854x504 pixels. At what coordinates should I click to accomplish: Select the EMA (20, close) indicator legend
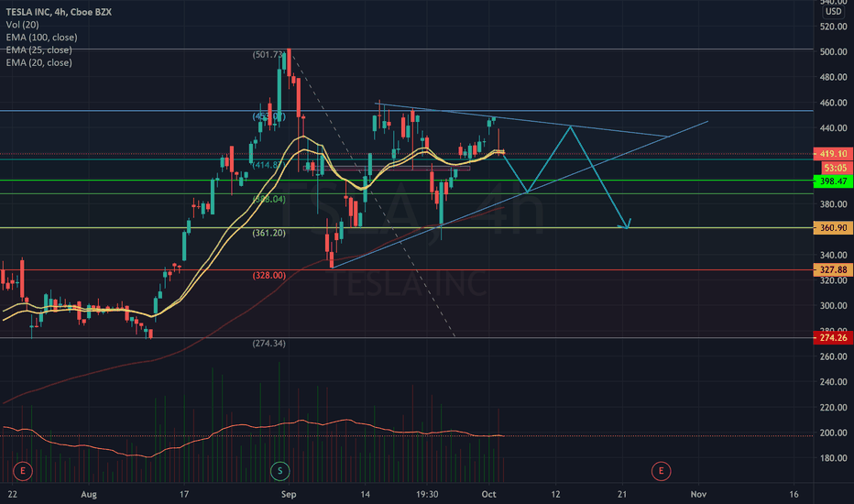click(x=38, y=62)
